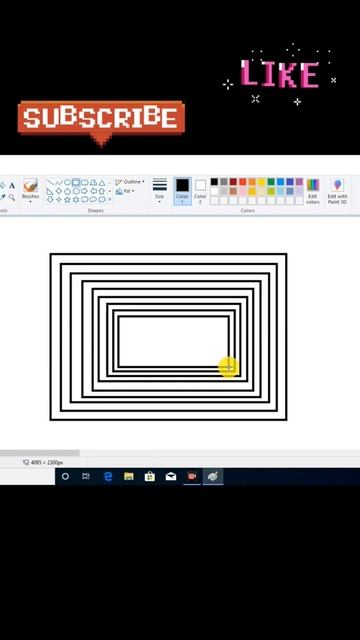The height and width of the screenshot is (640, 360).
Task: Choose the Diamond shape
Action: pos(59,191)
